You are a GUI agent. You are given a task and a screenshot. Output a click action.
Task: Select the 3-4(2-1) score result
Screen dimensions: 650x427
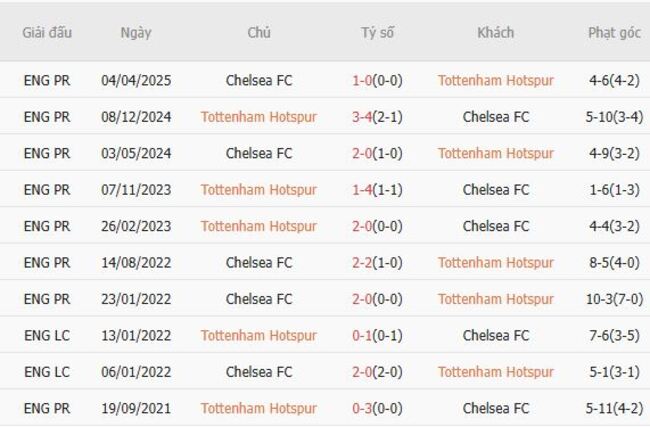click(x=377, y=117)
